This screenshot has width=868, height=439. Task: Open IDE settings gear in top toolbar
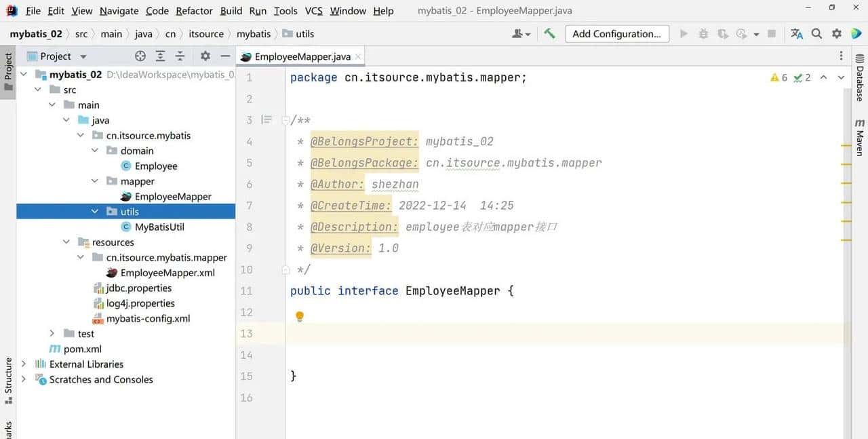[x=837, y=34]
